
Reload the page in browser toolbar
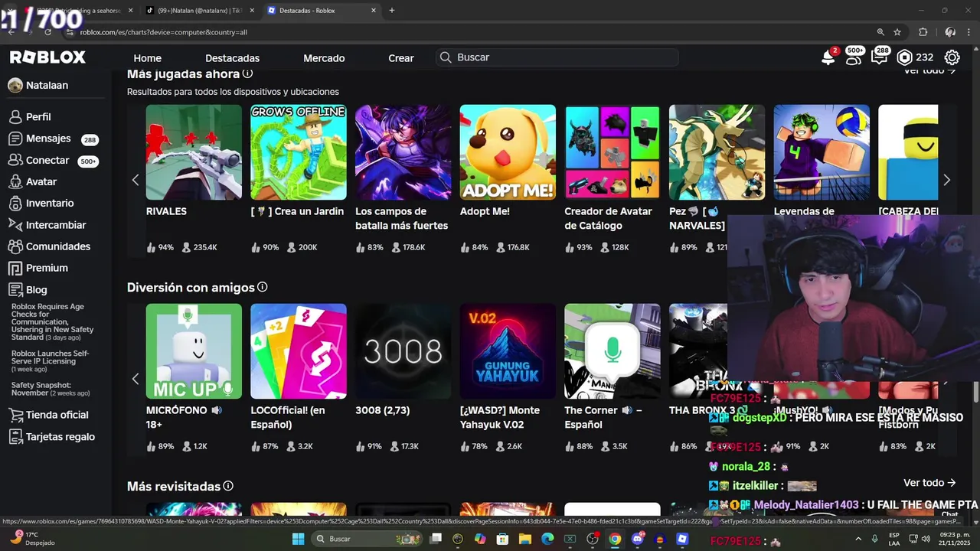(47, 32)
